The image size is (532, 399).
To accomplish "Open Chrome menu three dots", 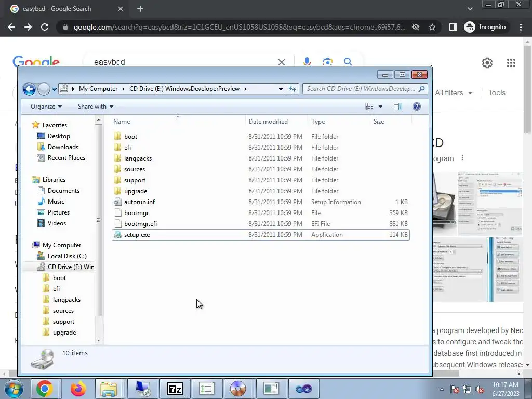I will [521, 27].
